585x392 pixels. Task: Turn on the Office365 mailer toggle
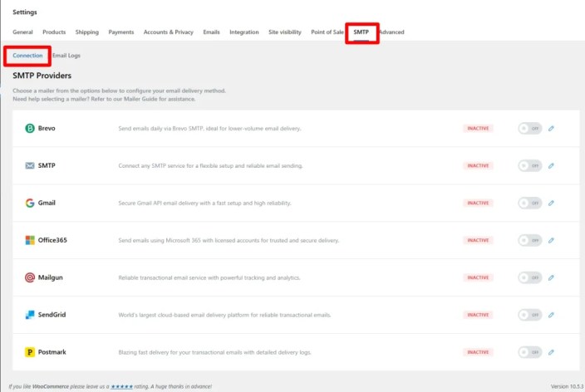click(x=530, y=240)
